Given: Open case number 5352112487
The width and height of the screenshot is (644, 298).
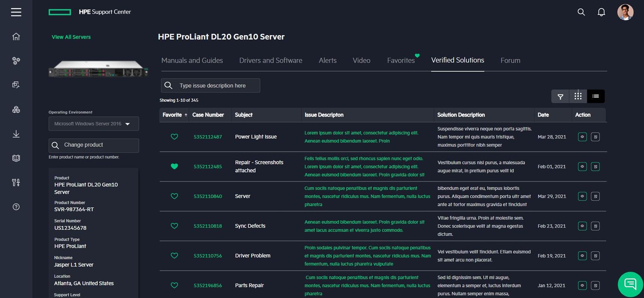Looking at the screenshot, I should click(x=208, y=137).
